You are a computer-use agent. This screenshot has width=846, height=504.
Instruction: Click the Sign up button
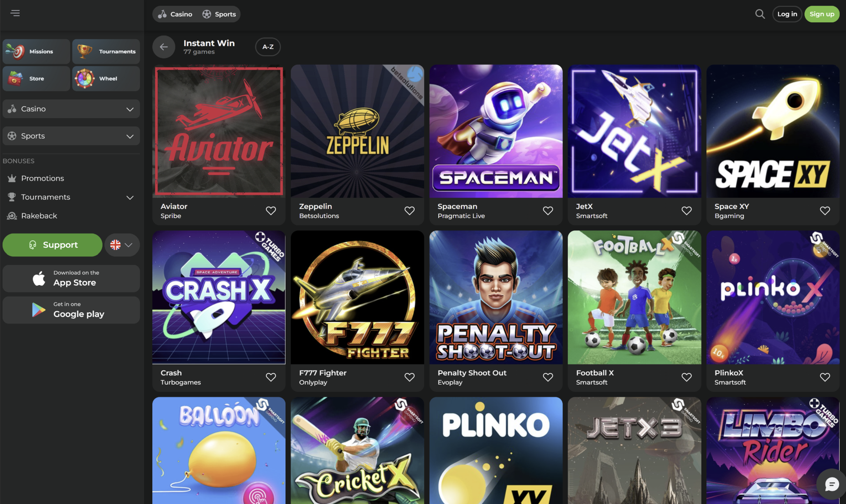pos(821,14)
